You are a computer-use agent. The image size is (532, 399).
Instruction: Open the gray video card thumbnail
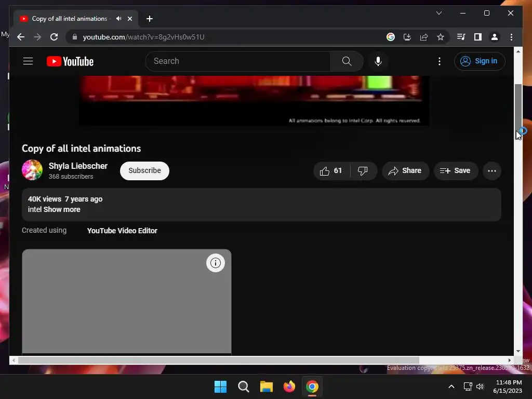[127, 301]
